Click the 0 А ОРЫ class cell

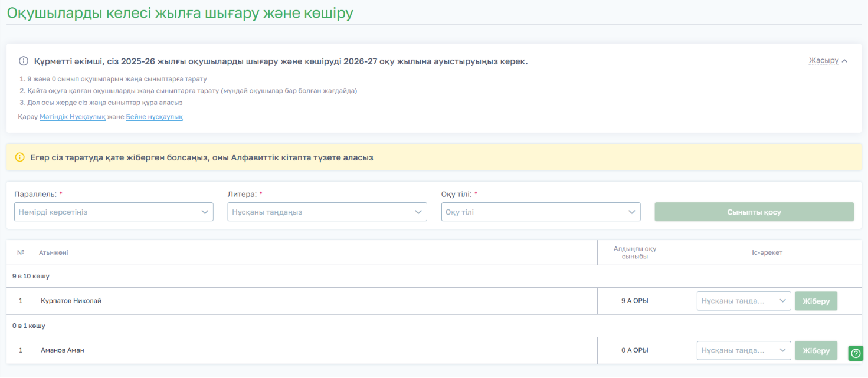click(635, 350)
